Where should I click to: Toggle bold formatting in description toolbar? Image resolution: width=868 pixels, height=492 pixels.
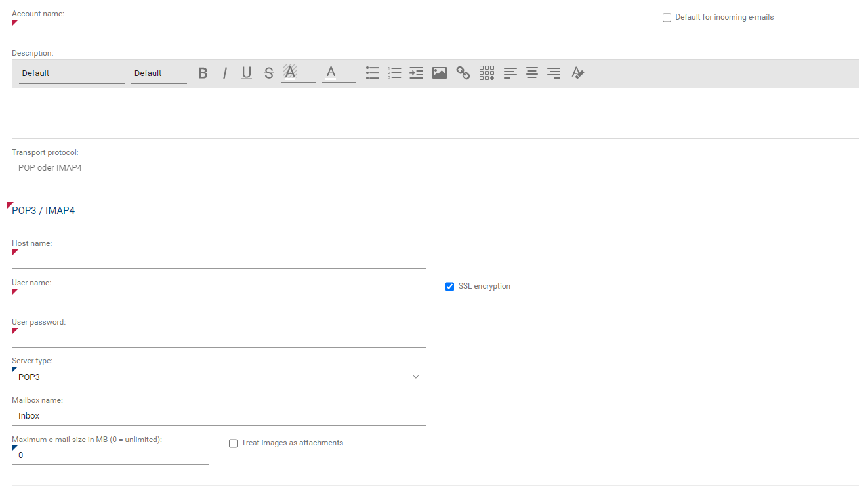tap(203, 73)
